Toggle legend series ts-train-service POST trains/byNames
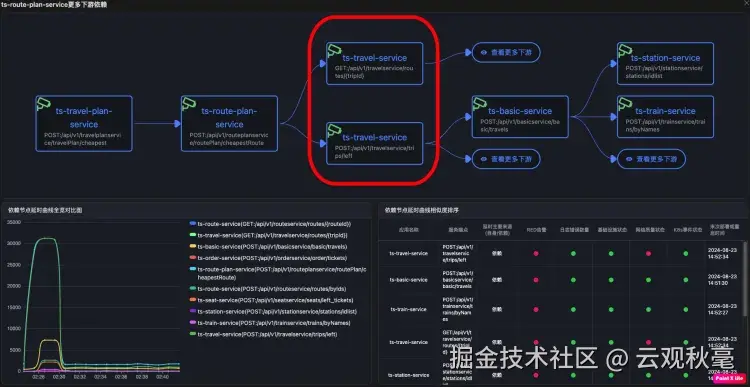Screen dimensions: 750x387 tap(270, 323)
